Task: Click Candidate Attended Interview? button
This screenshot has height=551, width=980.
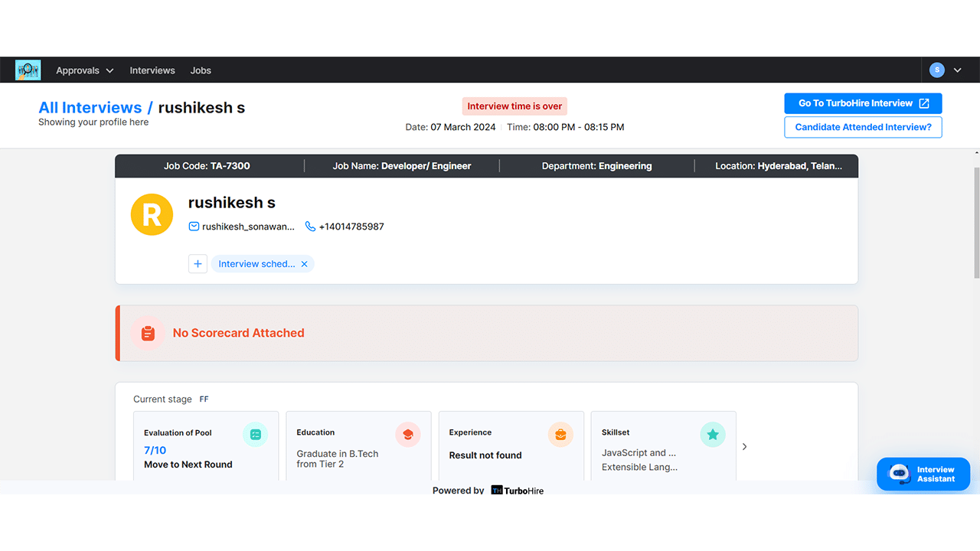Action: 863,127
